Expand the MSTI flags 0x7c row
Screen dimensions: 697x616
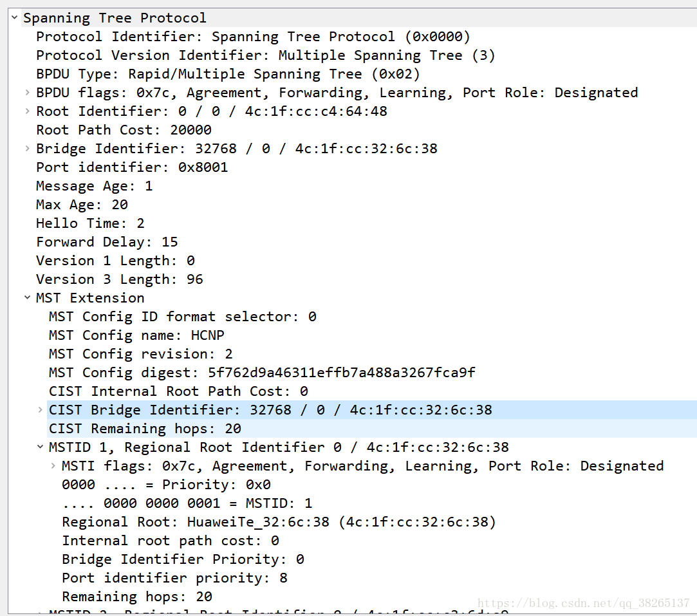click(53, 465)
